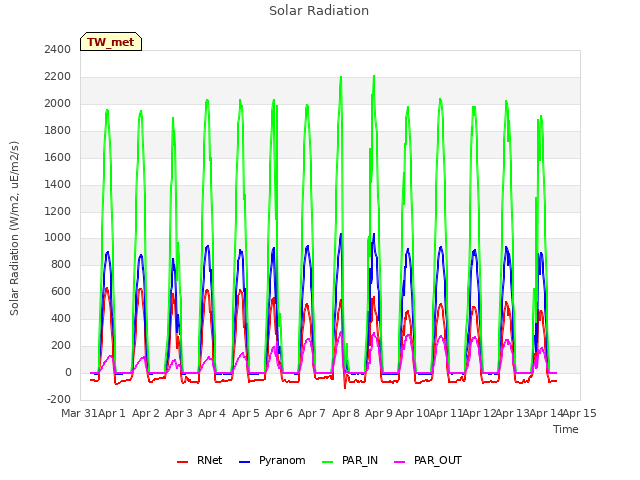Click the green PAR_IN legend swatch
Screen dimensions: 640x480
(x=328, y=462)
